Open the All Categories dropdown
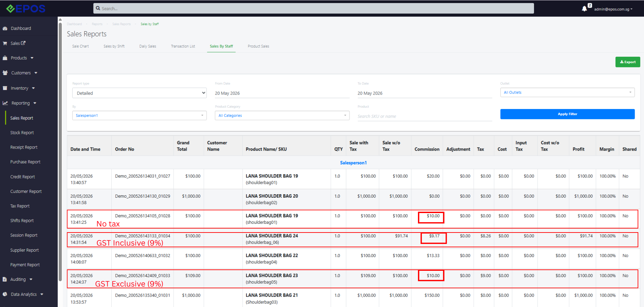This screenshot has height=307, width=644. pos(282,115)
